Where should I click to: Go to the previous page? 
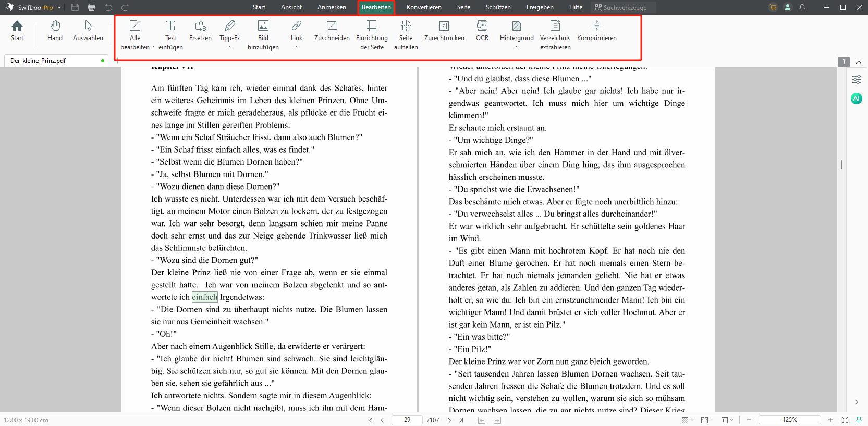(382, 420)
